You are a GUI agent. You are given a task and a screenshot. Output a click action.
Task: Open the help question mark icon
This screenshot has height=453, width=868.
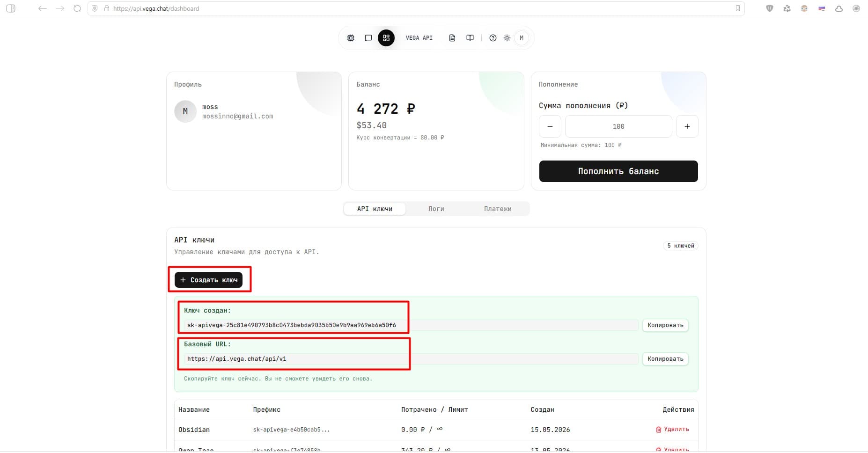[x=493, y=38]
